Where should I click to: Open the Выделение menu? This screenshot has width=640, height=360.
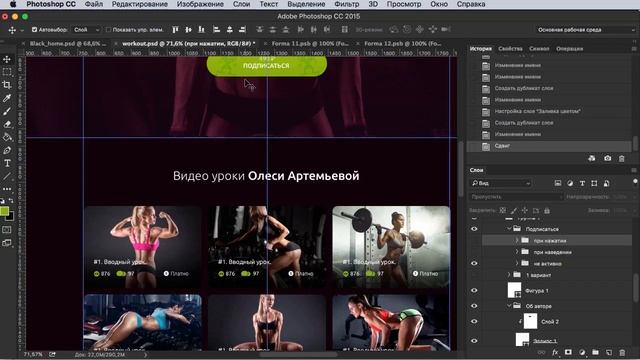click(x=306, y=4)
